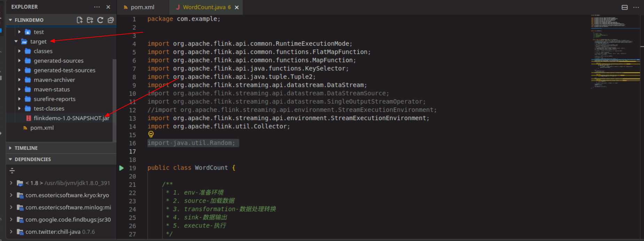Collapse all folders in the explorer
The height and width of the screenshot is (241, 644).
pos(111,20)
